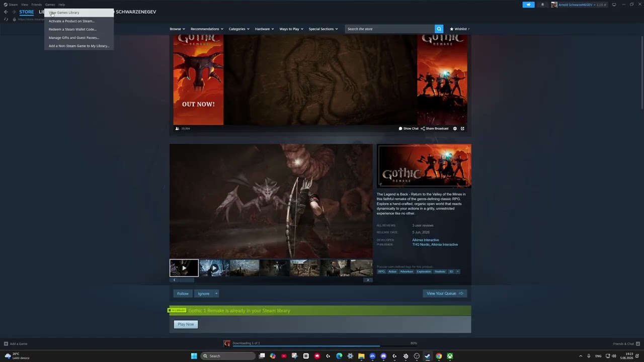Open THQ Nordic publisher link
644x362 pixels.
pos(421,244)
